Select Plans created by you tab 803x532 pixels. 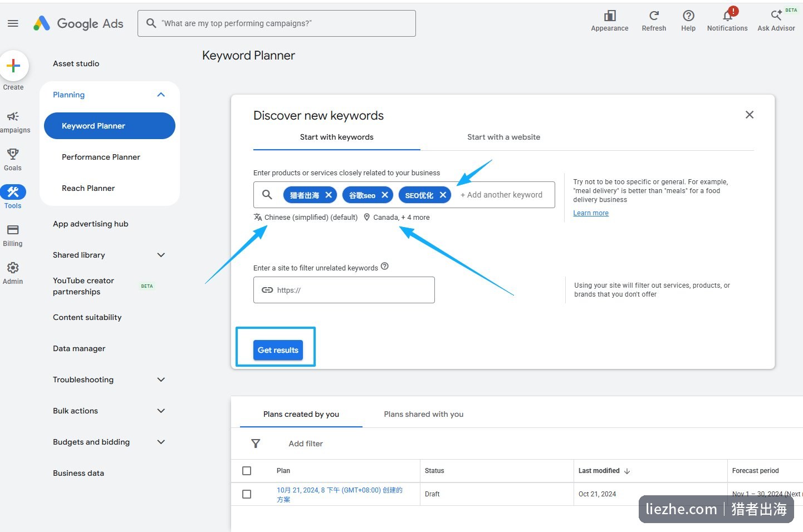(301, 415)
